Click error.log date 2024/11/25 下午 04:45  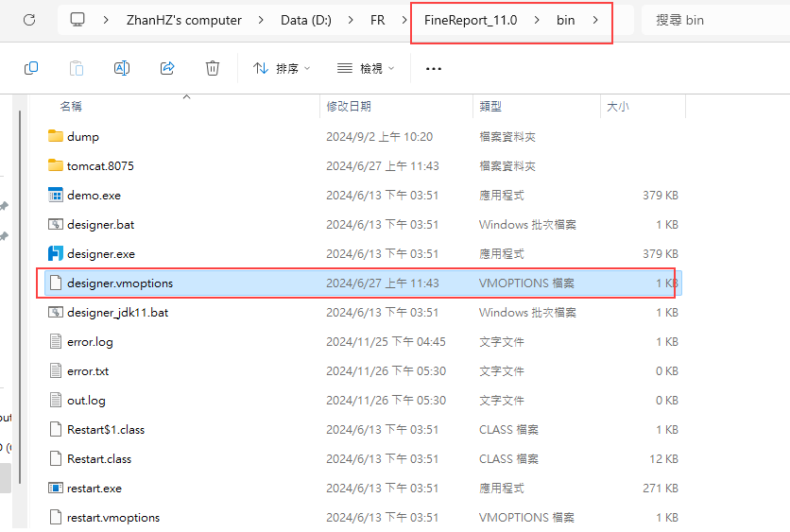[x=386, y=341]
